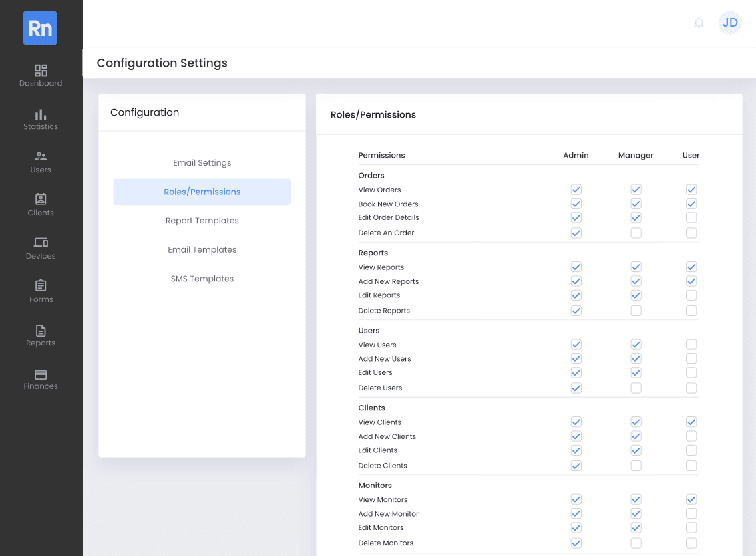Viewport: 756px width, 556px height.
Task: Select the Clients sidebar icon
Action: point(41,200)
